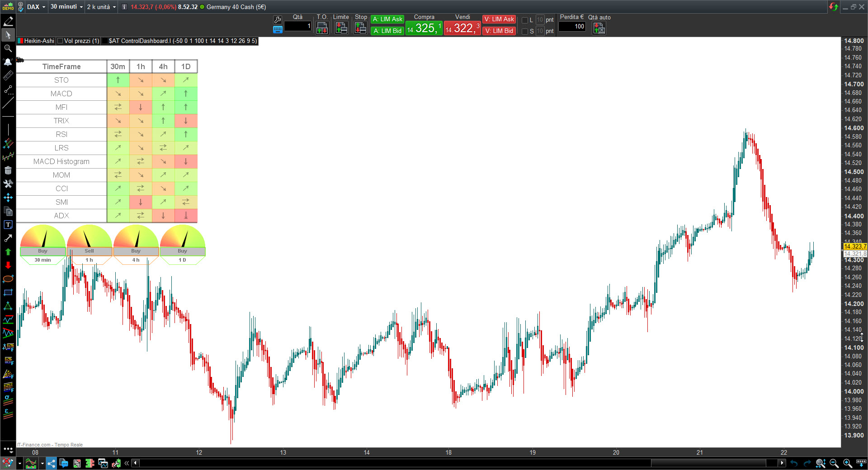Activate the cursor pointer tool
This screenshot has width=868, height=470.
(x=8, y=35)
